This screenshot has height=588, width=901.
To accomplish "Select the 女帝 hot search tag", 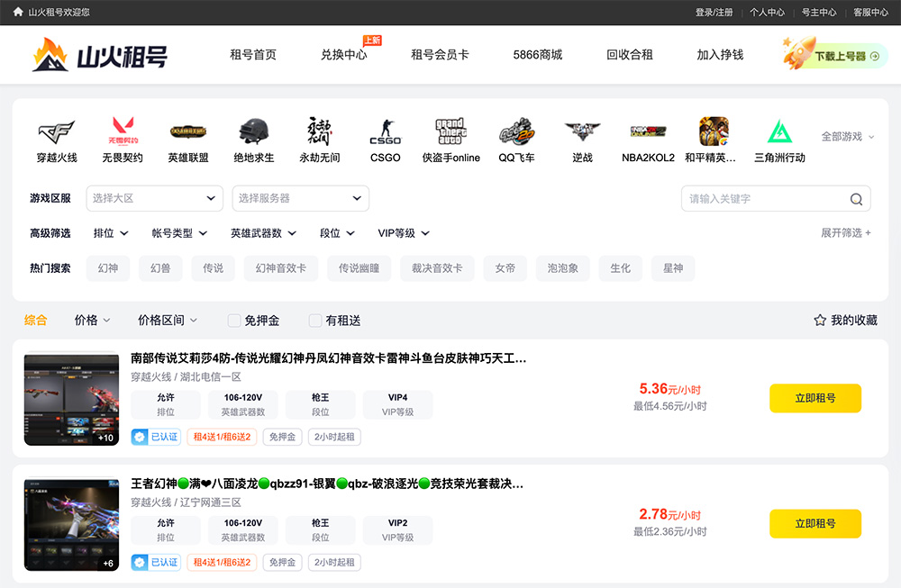I will (505, 268).
